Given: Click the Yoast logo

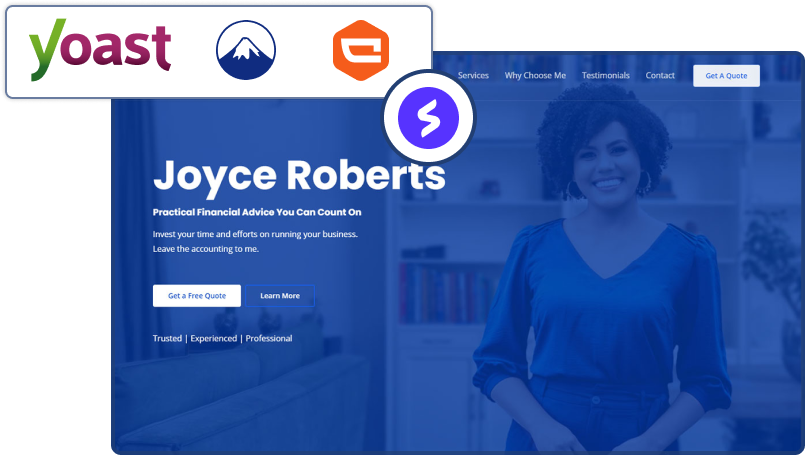Looking at the screenshot, I should pos(100,50).
